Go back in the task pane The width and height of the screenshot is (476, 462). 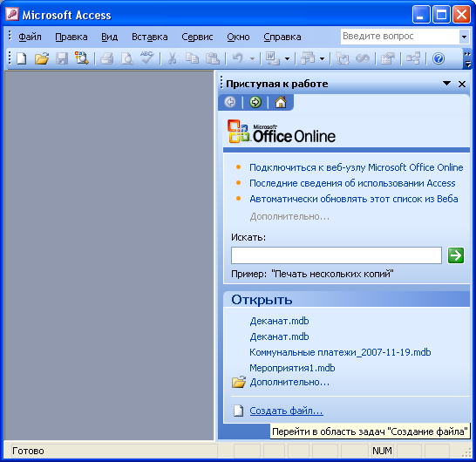coord(230,102)
